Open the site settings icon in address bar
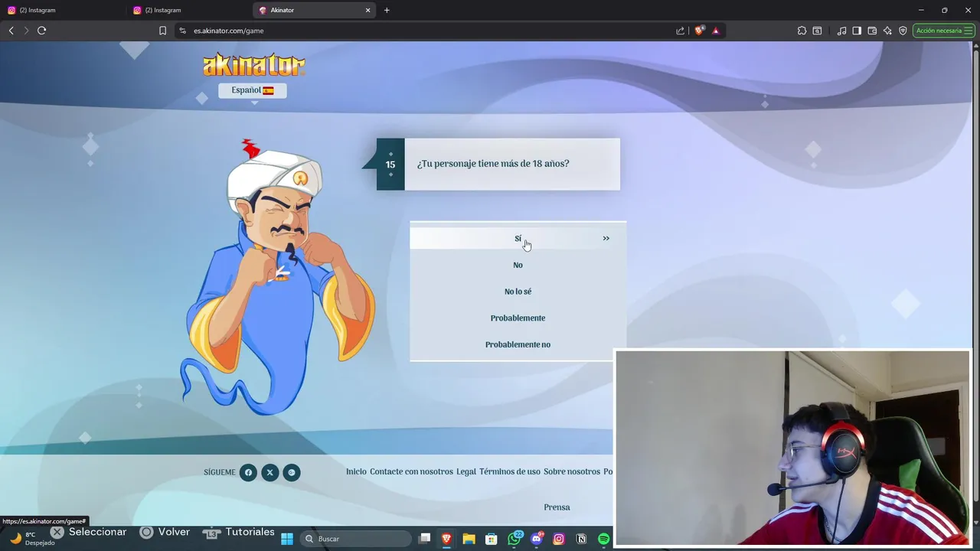Screen dimensions: 980x551 point(182,31)
